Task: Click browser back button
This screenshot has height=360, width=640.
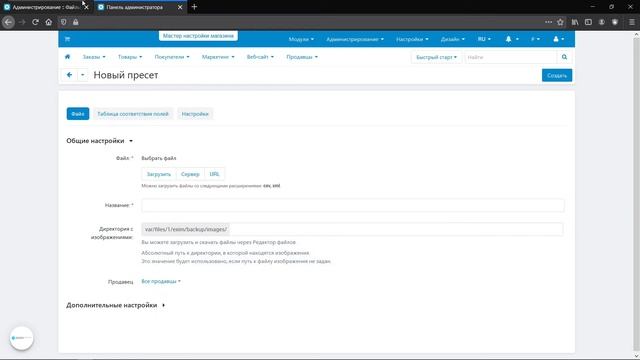Action: (8, 22)
